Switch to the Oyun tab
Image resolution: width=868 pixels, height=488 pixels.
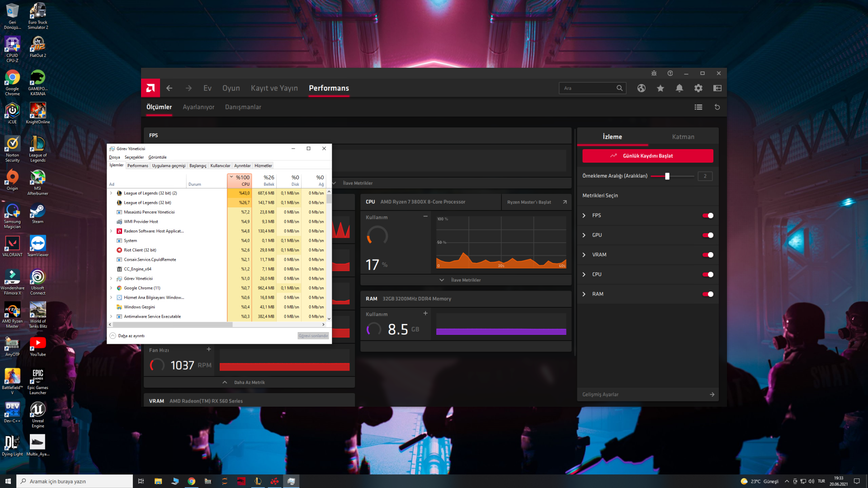[x=231, y=88]
